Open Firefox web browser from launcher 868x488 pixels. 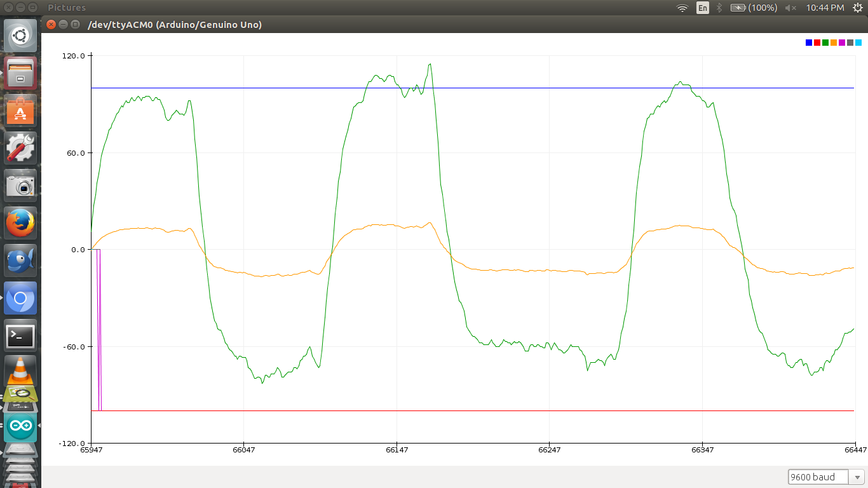20,223
